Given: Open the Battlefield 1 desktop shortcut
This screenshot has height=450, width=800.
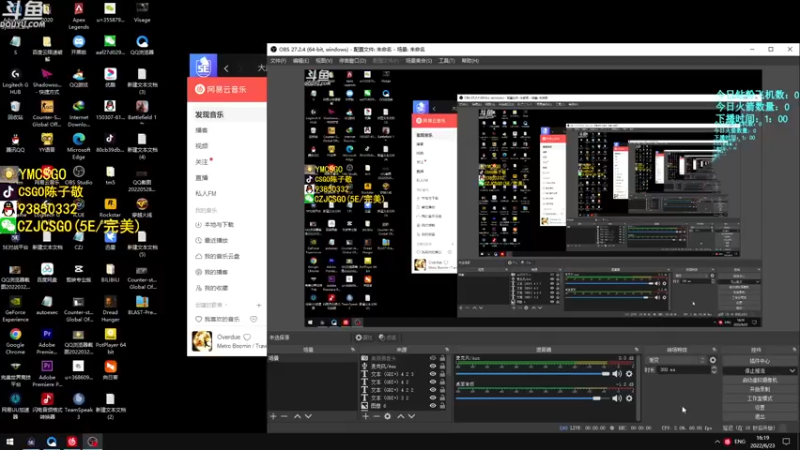Looking at the screenshot, I should click(x=142, y=112).
